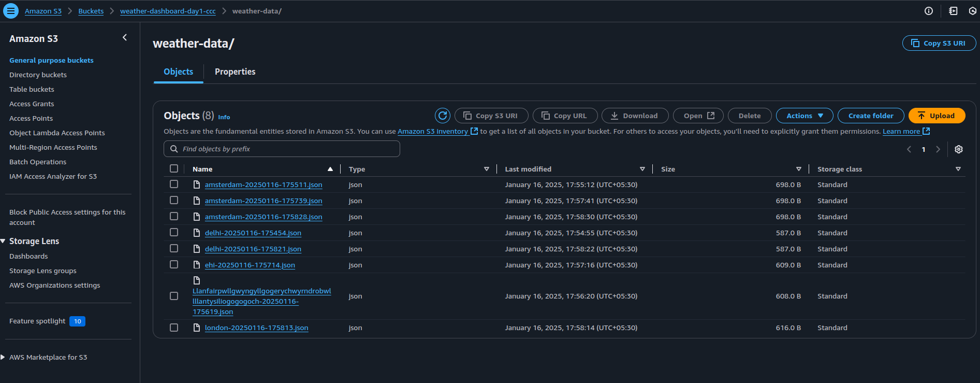Open the Actions dropdown menu
Image resolution: width=980 pixels, height=383 pixels.
[x=804, y=116]
